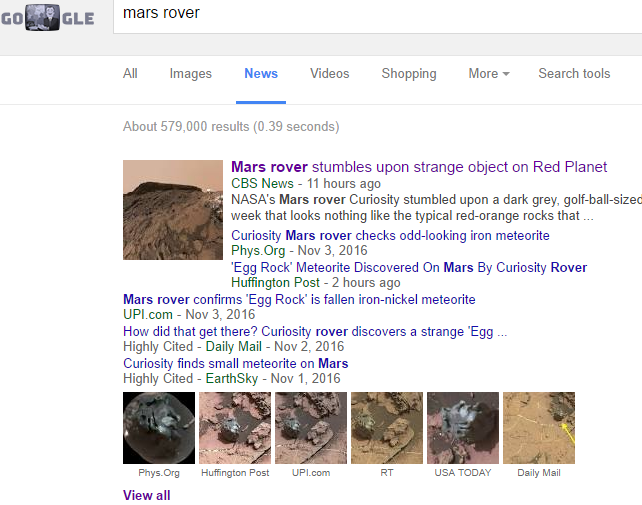
Task: Select the Daily Mail thumbnail with yellow arrow
Action: click(x=538, y=428)
